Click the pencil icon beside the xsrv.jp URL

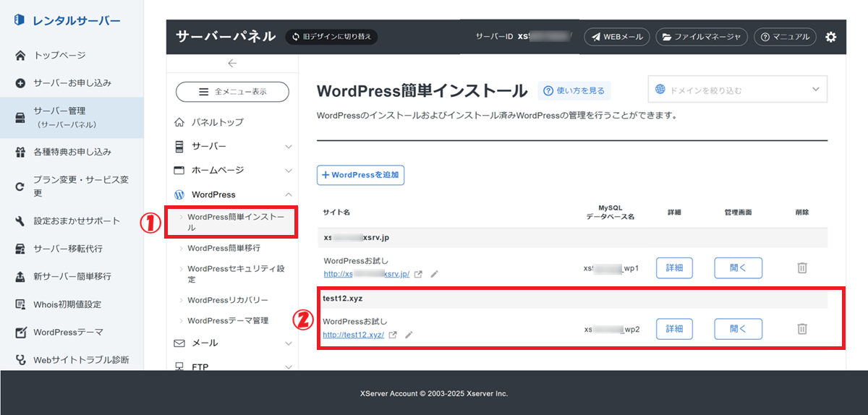tap(434, 274)
